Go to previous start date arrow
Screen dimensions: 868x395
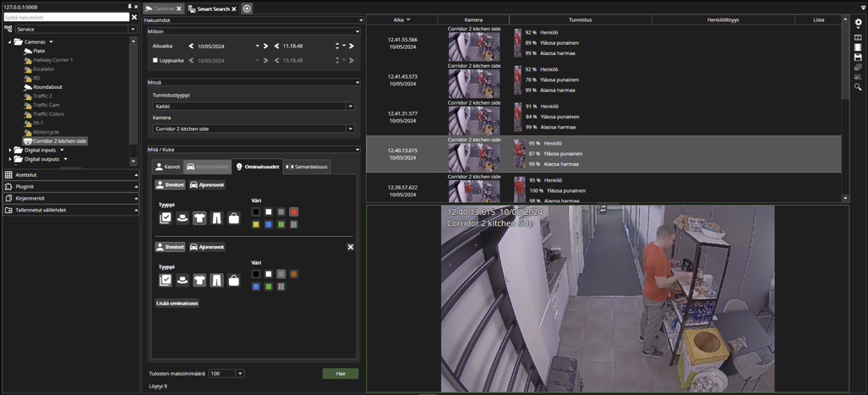pyautogui.click(x=192, y=46)
